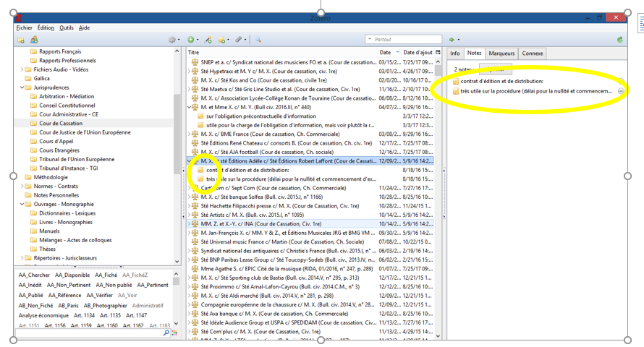Image resolution: width=644 pixels, height=347 pixels.
Task: Click the New Collection icon
Action: [21, 40]
